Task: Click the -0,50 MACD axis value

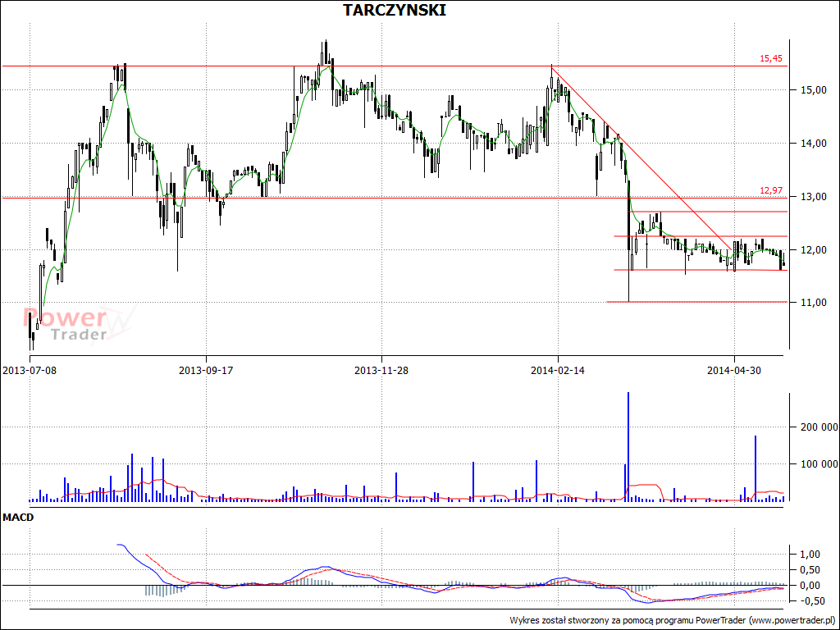Action: point(811,601)
